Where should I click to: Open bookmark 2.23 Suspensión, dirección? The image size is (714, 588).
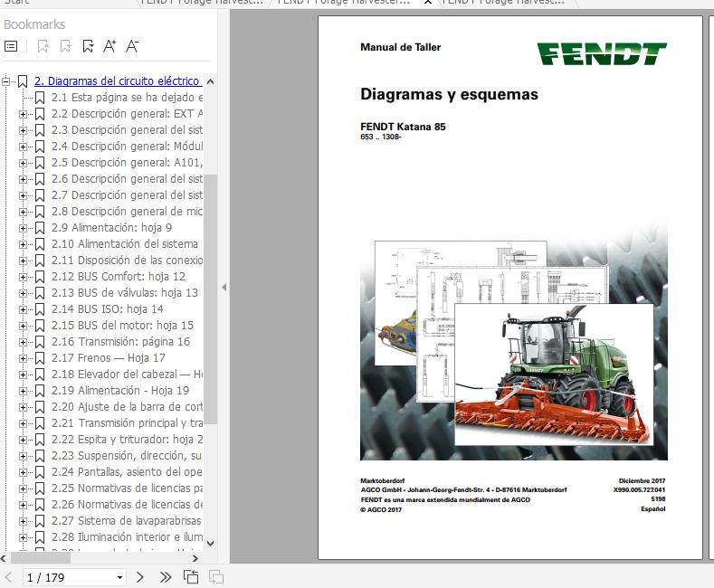[x=127, y=456]
